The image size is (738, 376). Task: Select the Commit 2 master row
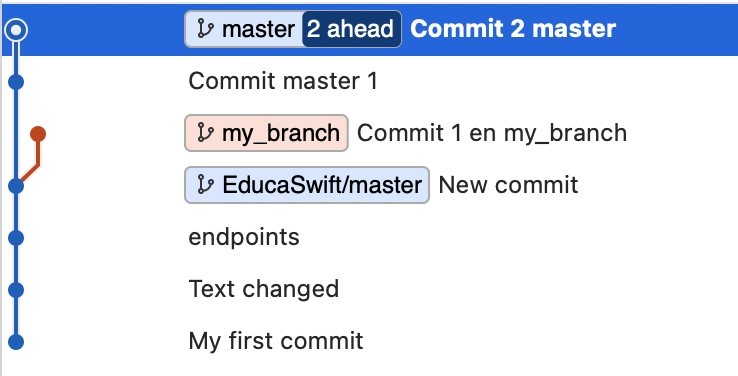370,30
